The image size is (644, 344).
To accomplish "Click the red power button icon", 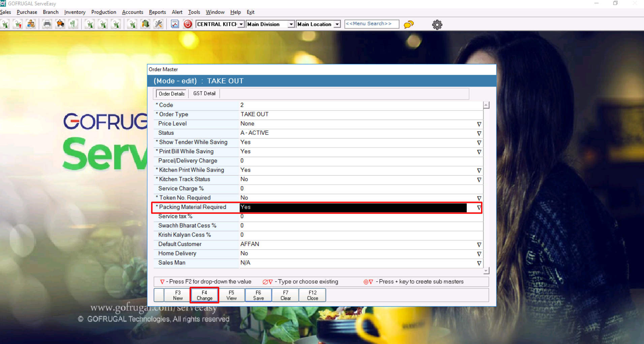I will [188, 24].
